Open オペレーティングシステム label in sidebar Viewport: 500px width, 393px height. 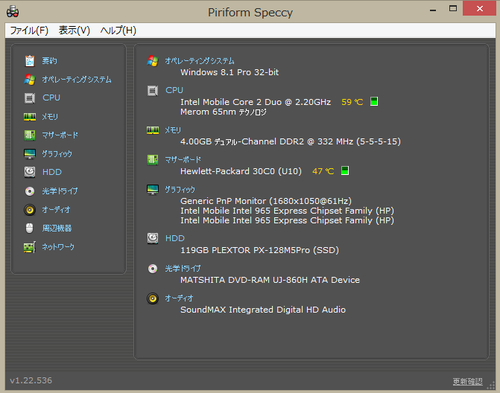pos(77,79)
